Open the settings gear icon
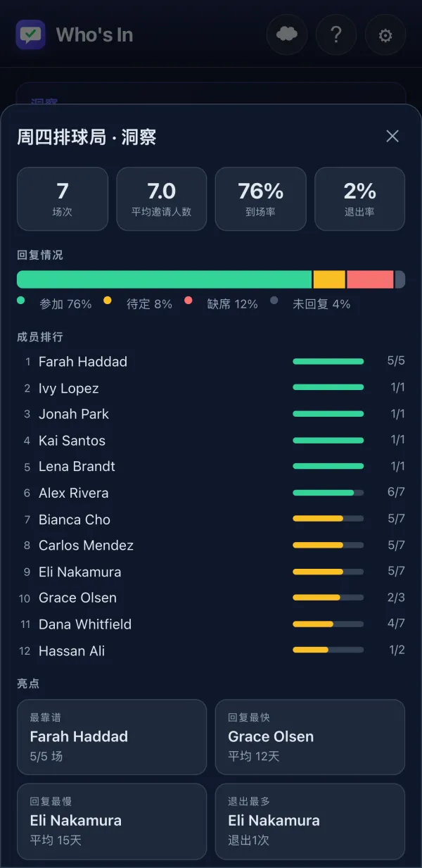 385,34
